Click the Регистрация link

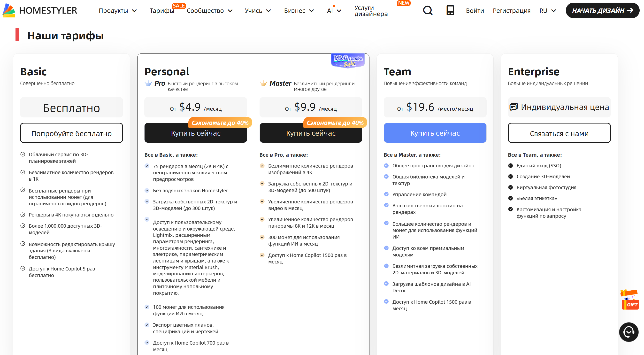pyautogui.click(x=512, y=11)
